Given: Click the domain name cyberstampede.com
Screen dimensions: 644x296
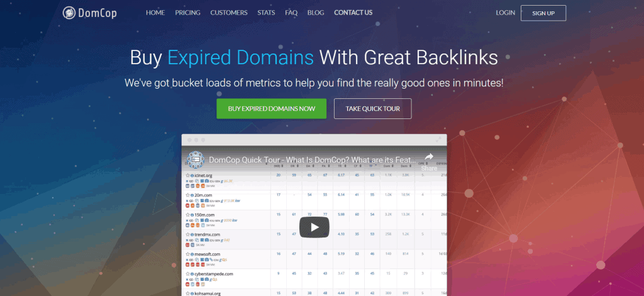Looking at the screenshot, I should (x=214, y=274).
